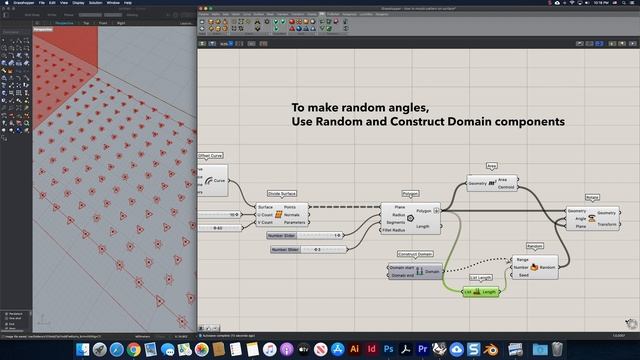
Task: Open the Perspective viewport title menu
Action: click(43, 29)
